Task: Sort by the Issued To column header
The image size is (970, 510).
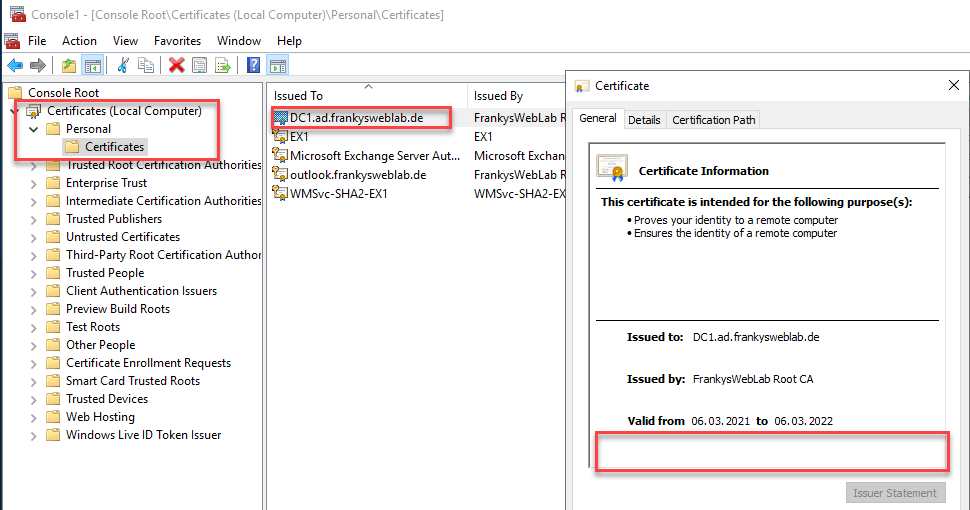Action: pos(367,95)
